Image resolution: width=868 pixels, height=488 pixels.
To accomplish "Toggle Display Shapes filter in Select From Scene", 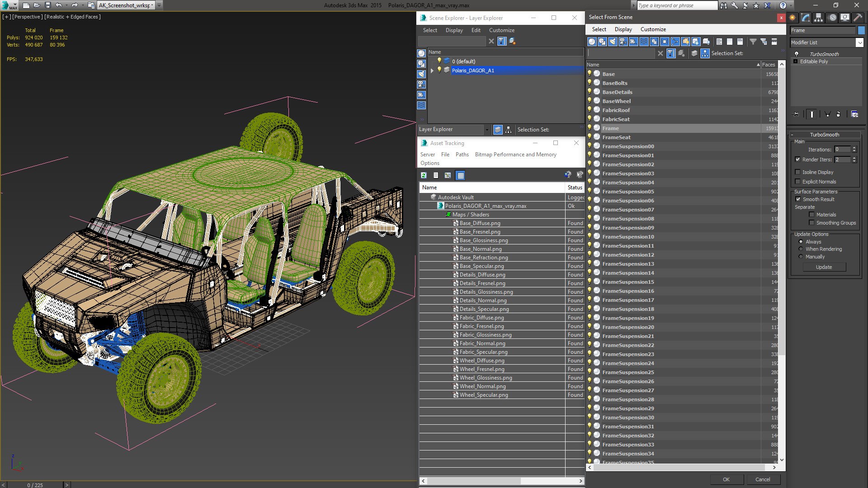I will point(602,42).
